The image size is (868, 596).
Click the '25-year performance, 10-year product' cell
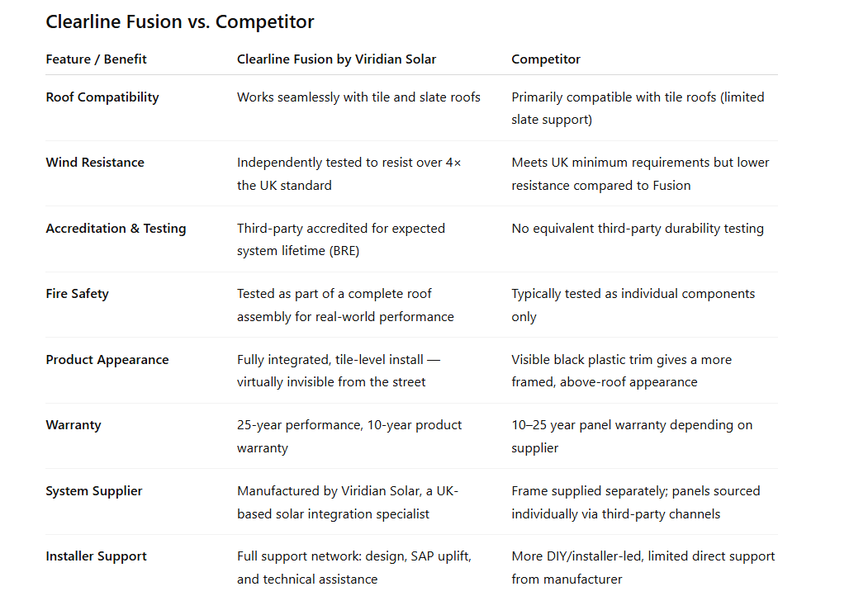pos(349,436)
